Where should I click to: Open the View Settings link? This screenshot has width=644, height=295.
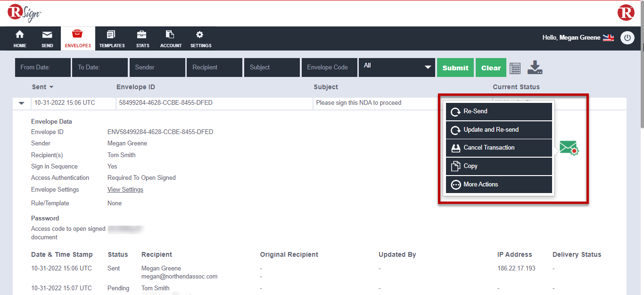point(125,190)
